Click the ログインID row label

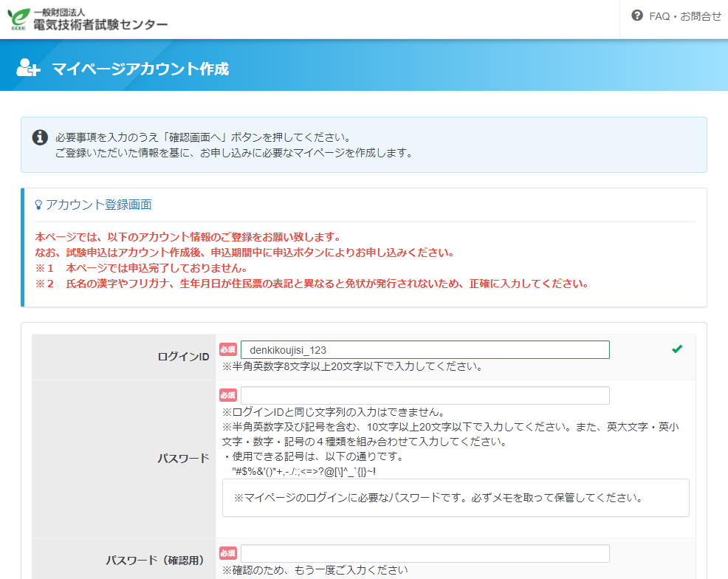[x=183, y=357]
